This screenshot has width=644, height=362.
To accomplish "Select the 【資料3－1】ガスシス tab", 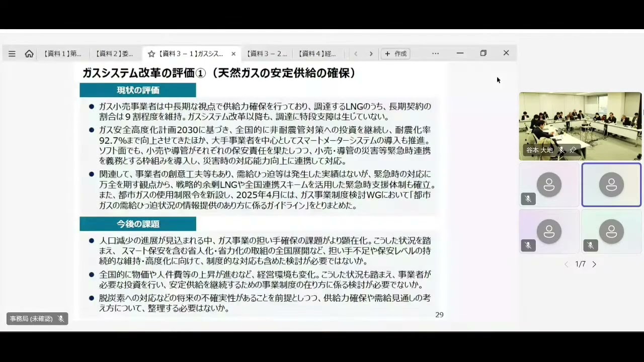I will tap(191, 54).
